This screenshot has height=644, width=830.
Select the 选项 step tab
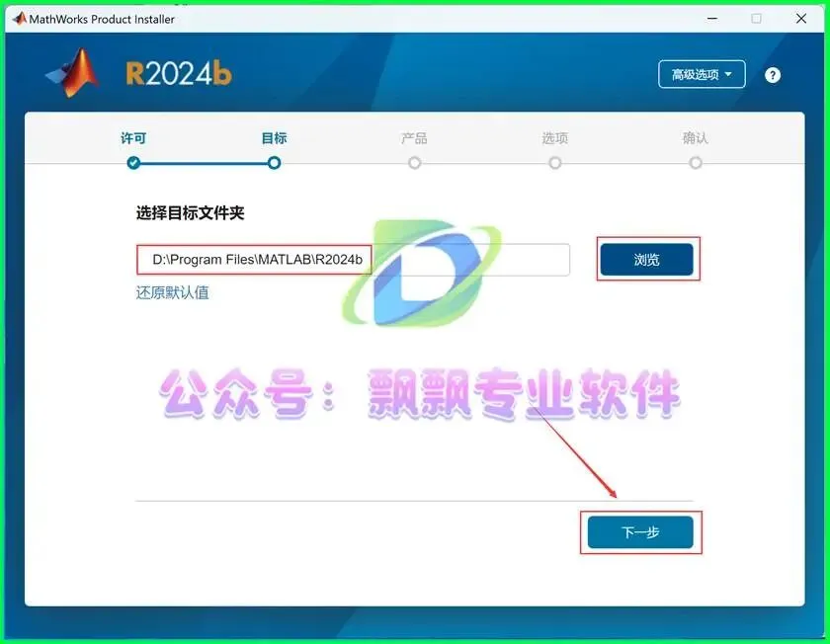[554, 138]
